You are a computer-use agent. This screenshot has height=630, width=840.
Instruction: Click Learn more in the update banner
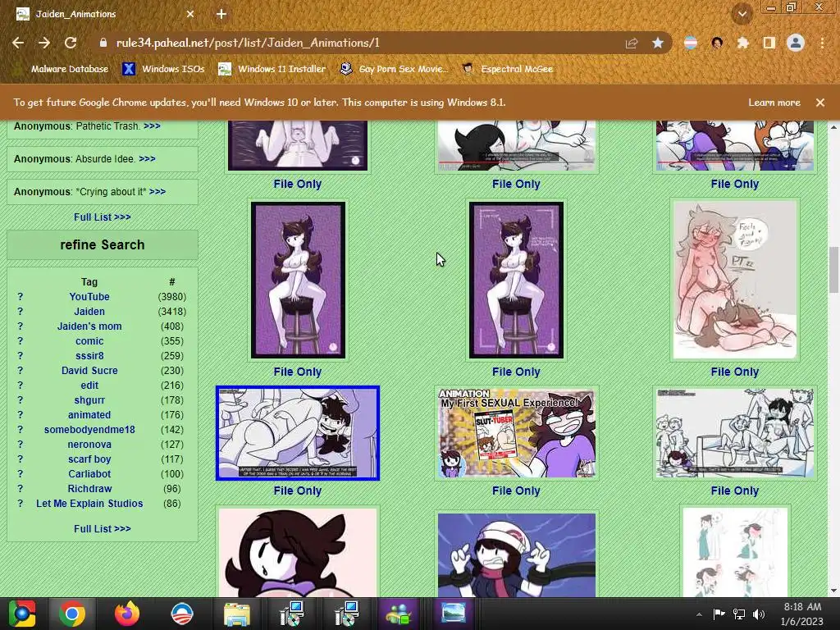[774, 103]
